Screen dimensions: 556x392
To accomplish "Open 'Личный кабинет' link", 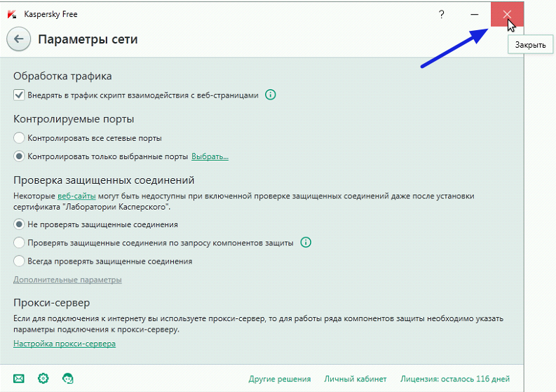I will (x=355, y=379).
